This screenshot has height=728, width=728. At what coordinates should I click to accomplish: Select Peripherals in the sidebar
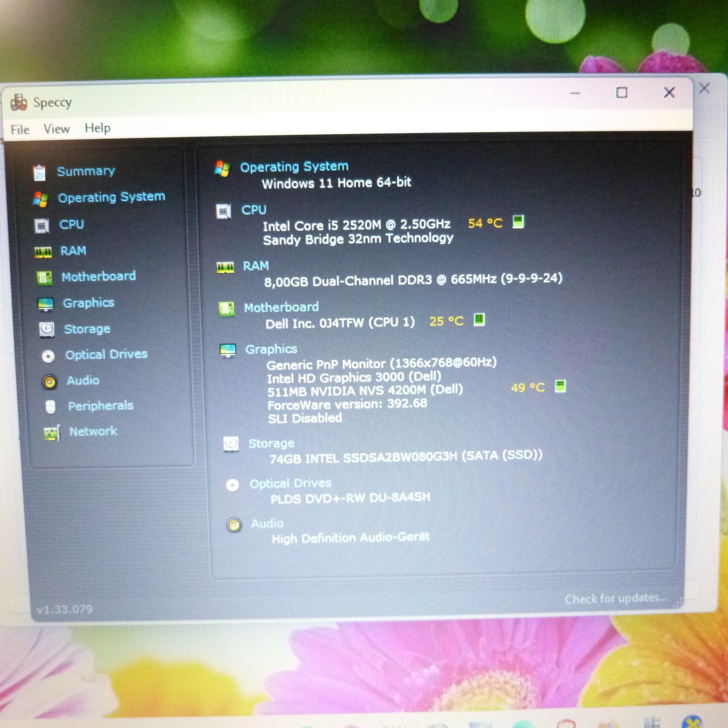pyautogui.click(x=101, y=405)
